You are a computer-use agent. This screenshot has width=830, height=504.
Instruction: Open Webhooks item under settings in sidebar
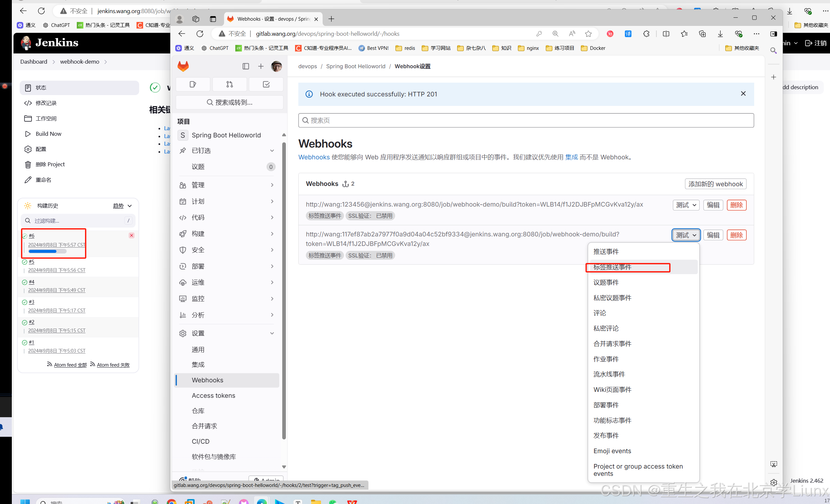pyautogui.click(x=227, y=380)
